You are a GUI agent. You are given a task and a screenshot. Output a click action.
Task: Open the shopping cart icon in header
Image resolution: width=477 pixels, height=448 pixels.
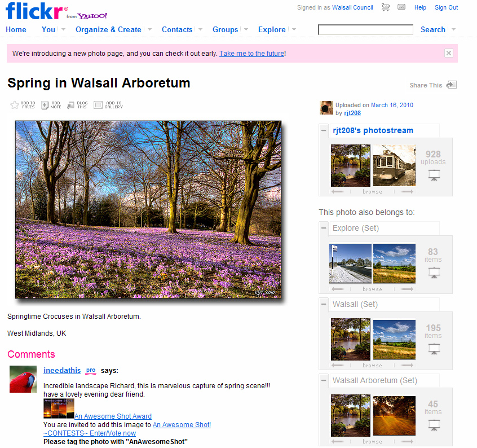coord(386,7)
